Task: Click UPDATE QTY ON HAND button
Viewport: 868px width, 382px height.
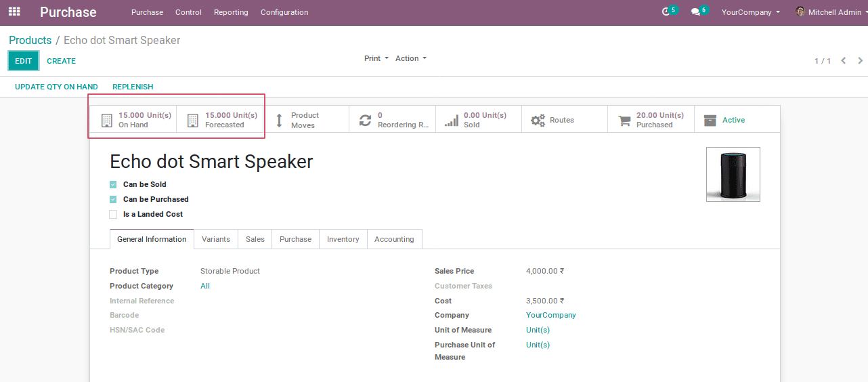Action: [x=56, y=87]
